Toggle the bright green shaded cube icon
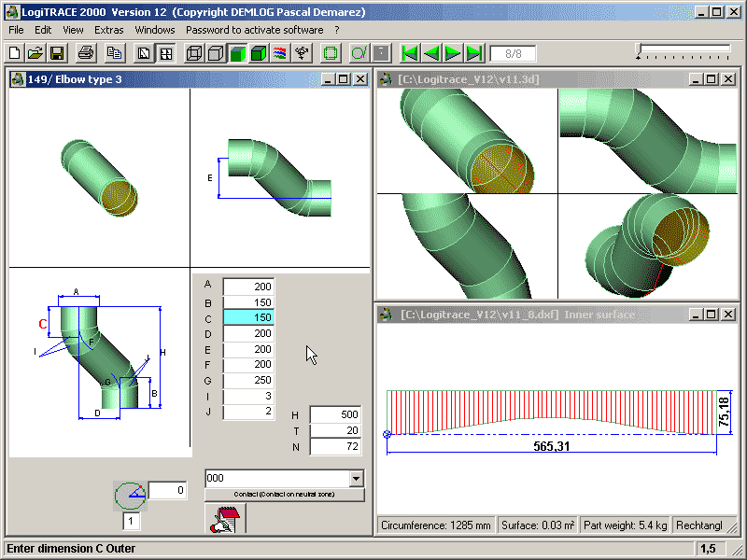The image size is (747, 560). pyautogui.click(x=237, y=53)
